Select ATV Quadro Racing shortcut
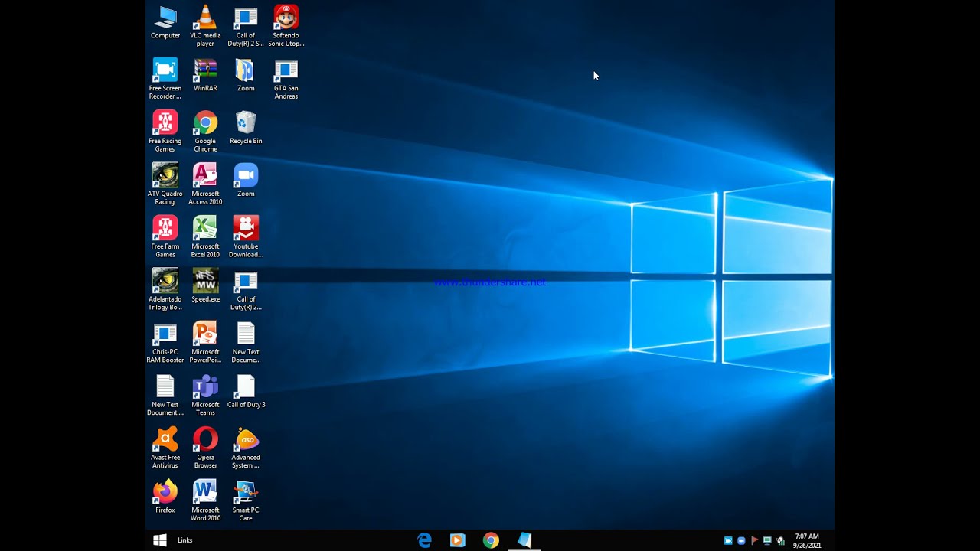 click(x=165, y=184)
